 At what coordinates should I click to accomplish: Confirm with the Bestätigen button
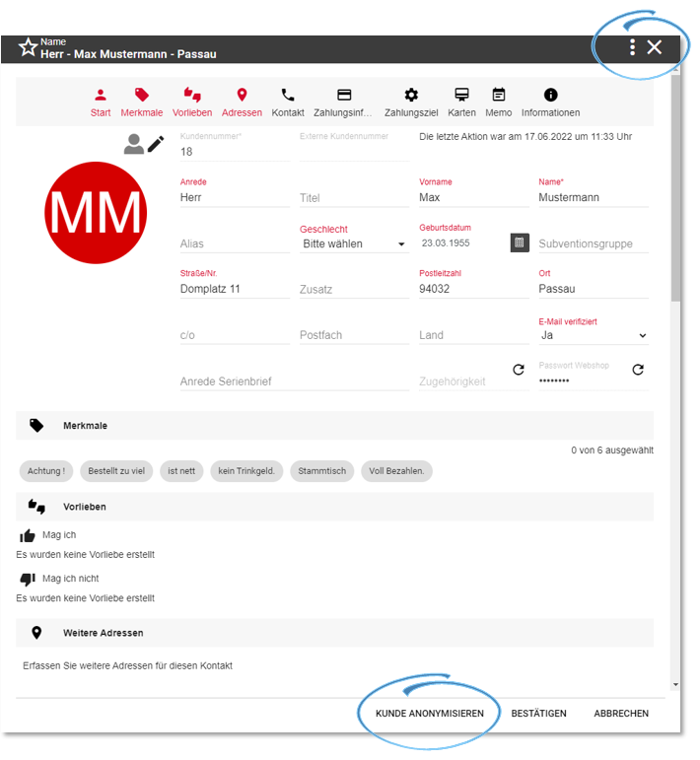click(538, 713)
